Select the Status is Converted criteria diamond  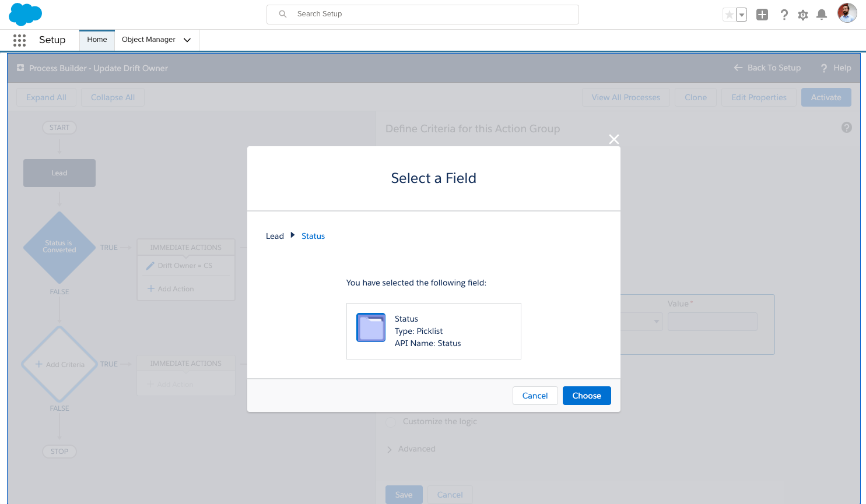click(x=59, y=247)
